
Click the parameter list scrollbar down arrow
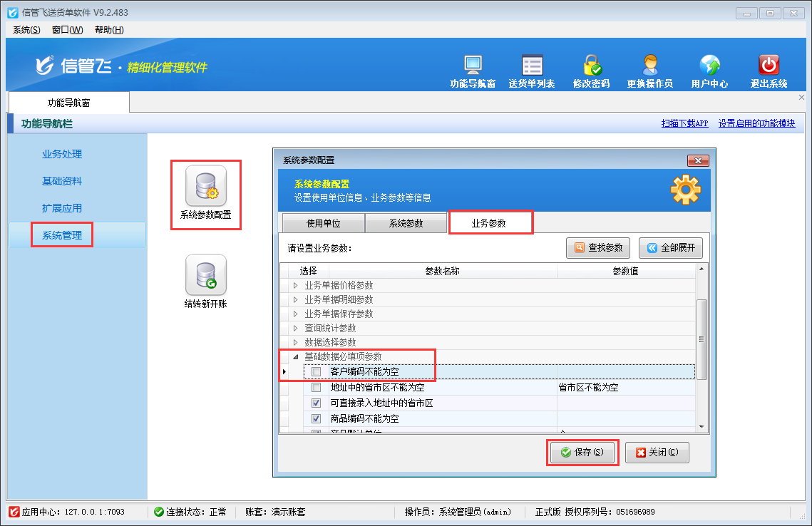tap(701, 427)
